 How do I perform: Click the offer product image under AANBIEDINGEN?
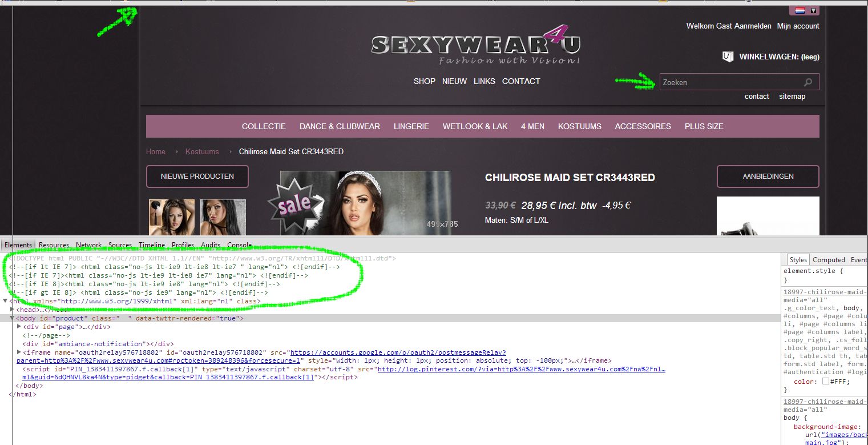click(768, 216)
